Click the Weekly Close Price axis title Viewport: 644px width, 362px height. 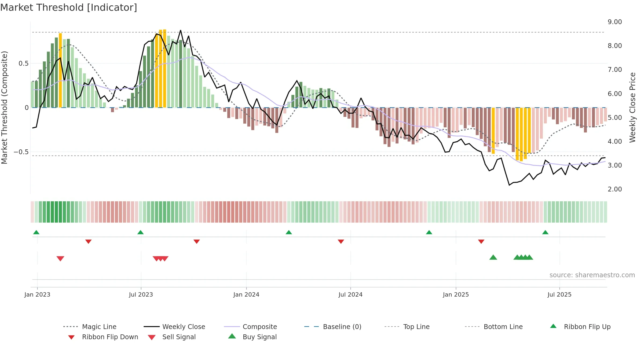[x=632, y=107]
